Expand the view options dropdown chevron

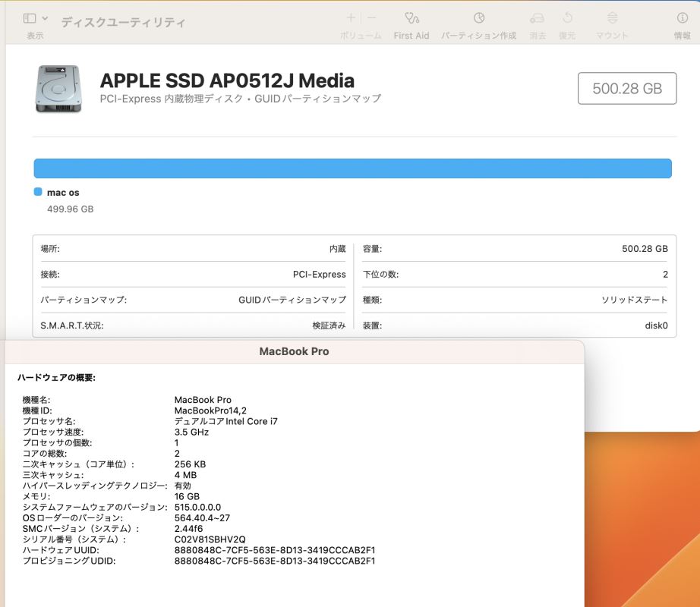click(x=46, y=17)
